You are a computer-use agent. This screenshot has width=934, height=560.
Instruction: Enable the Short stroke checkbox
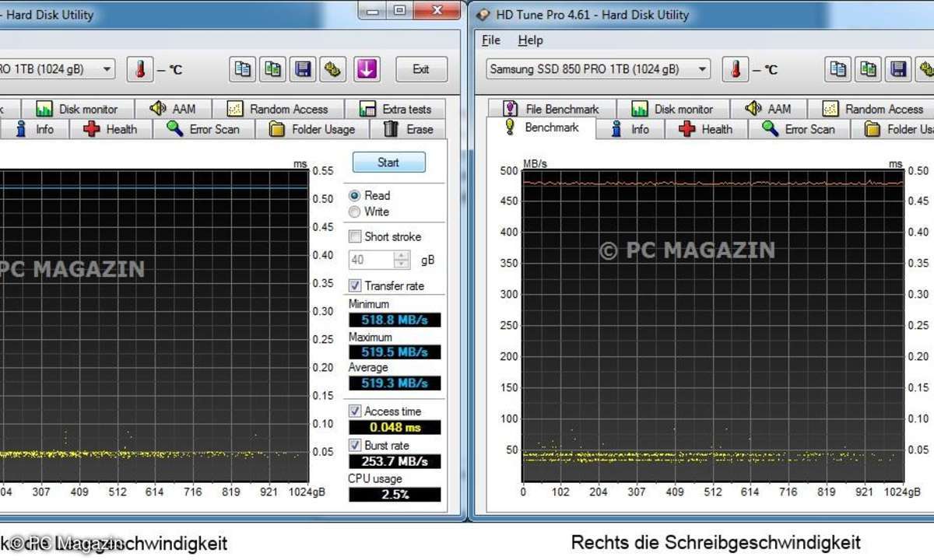[355, 236]
